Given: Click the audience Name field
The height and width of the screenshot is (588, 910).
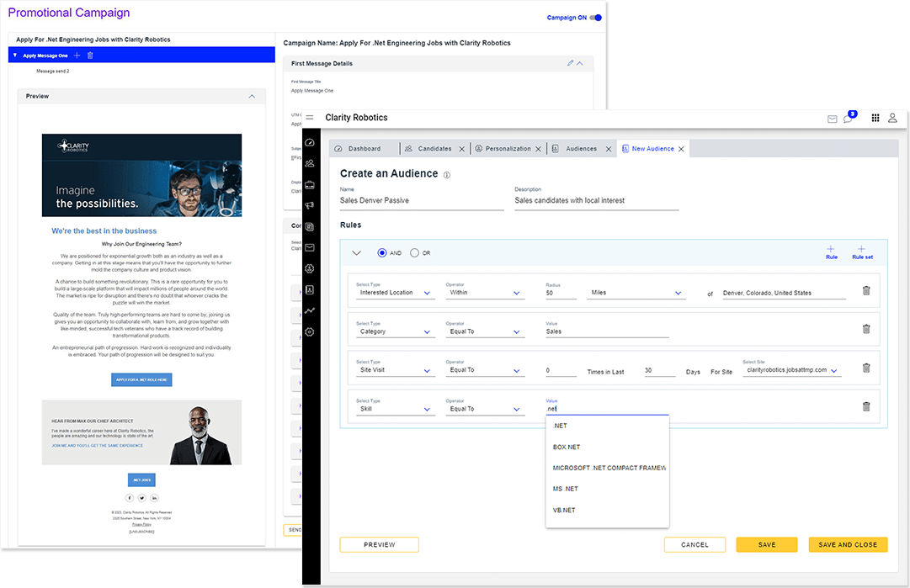Looking at the screenshot, I should click(422, 201).
